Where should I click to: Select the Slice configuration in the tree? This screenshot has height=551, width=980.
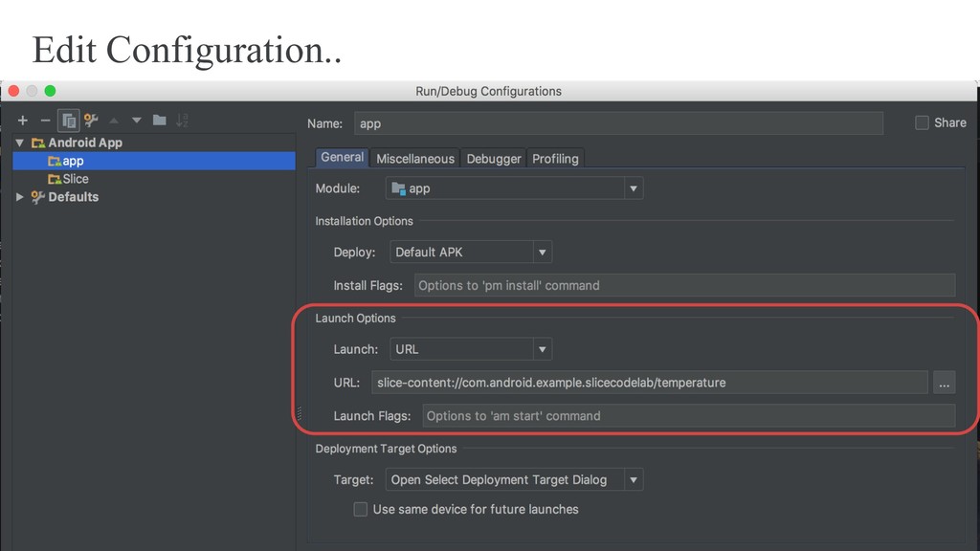pos(68,179)
